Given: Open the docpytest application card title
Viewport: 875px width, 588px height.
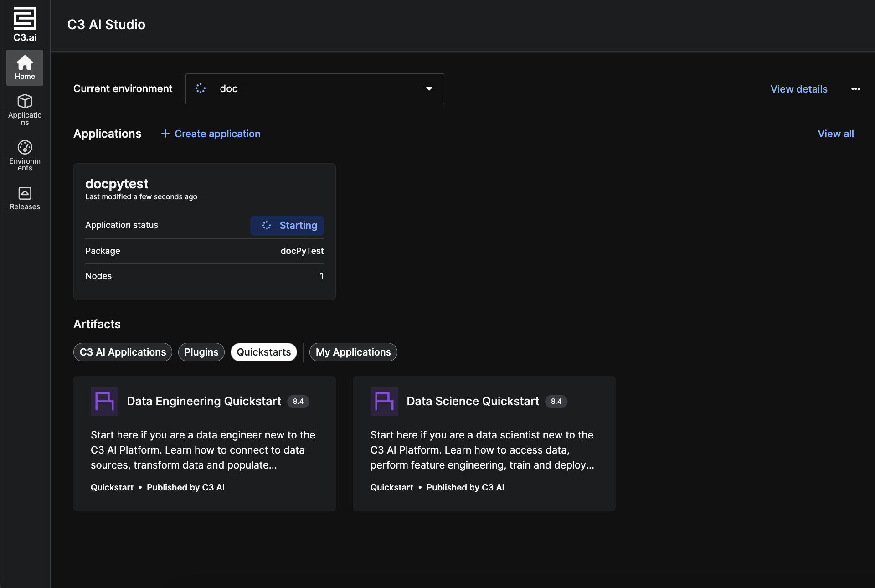Looking at the screenshot, I should 117,183.
